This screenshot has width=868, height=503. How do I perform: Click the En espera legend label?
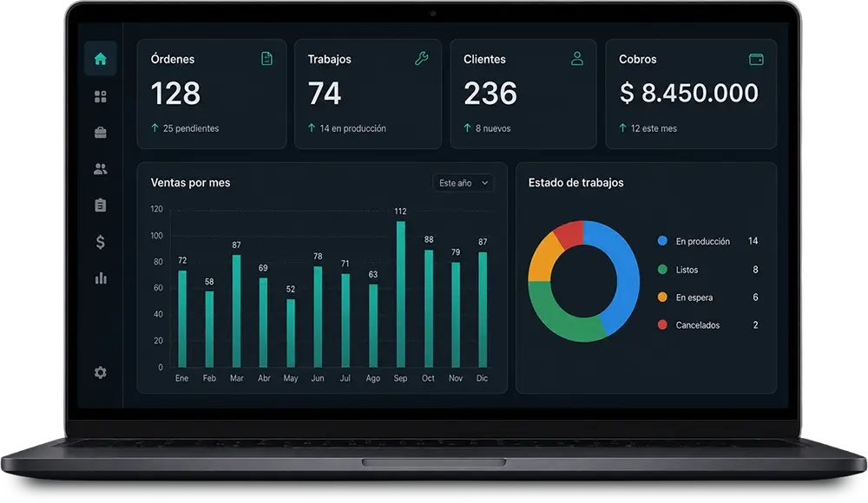[x=694, y=297]
